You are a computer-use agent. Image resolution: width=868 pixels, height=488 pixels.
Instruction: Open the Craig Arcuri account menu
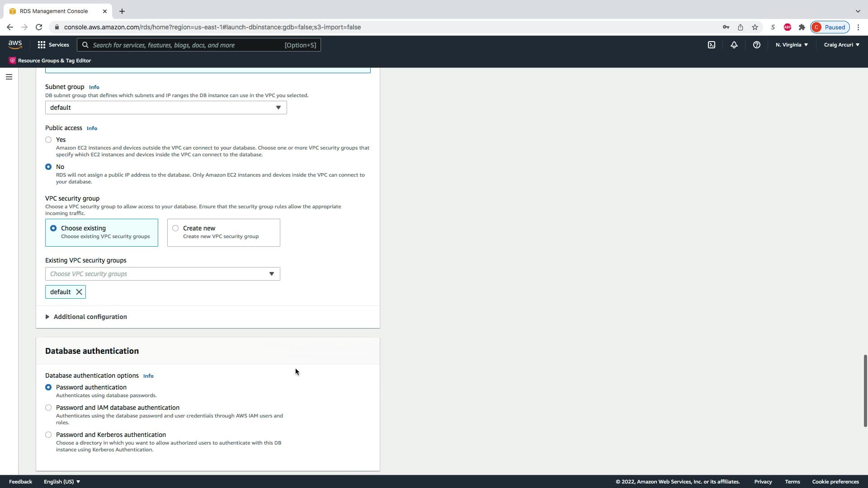click(841, 45)
